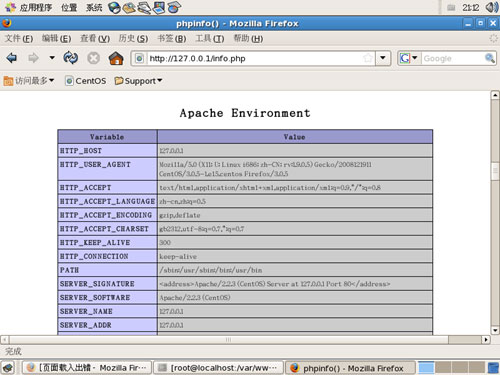The image size is (500, 375).
Task: Click the vertical scrollbar down arrow
Action: pos(495,330)
